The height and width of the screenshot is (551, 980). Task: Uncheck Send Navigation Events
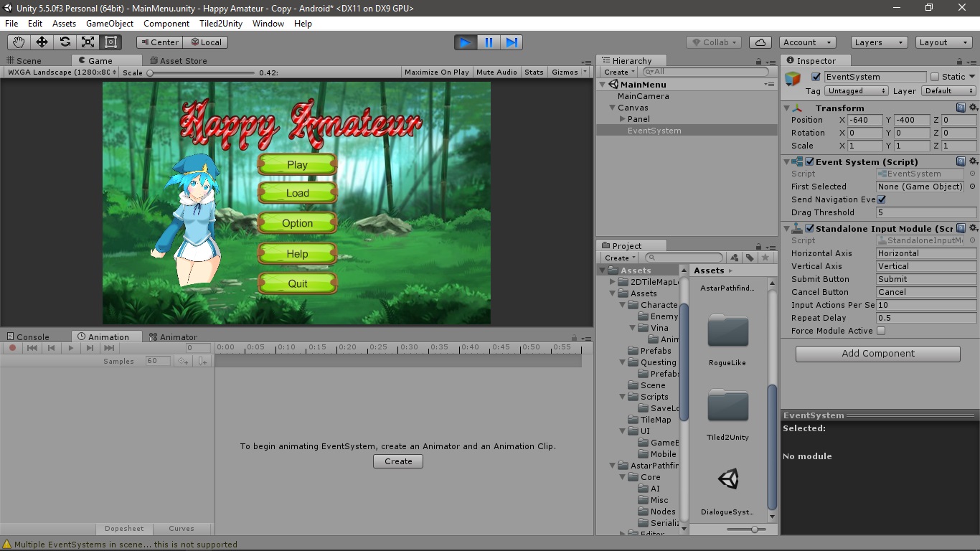click(x=882, y=199)
